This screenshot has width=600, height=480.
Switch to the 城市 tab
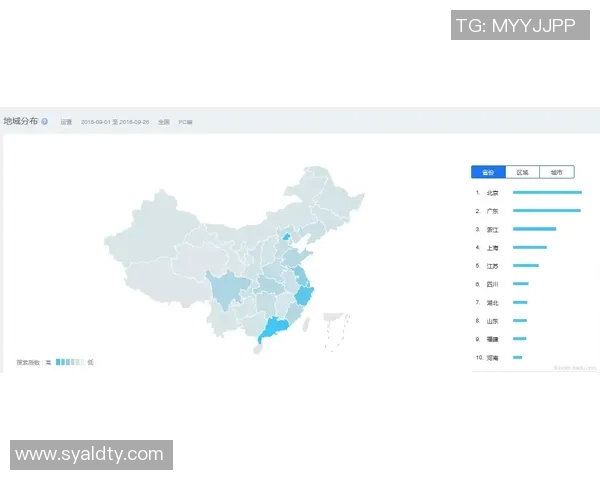coord(557,172)
